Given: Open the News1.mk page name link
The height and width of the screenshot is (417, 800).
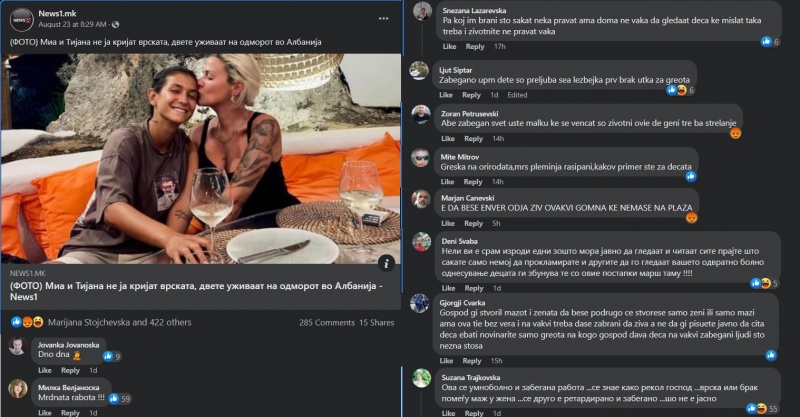Looking at the screenshot, I should coord(57,14).
